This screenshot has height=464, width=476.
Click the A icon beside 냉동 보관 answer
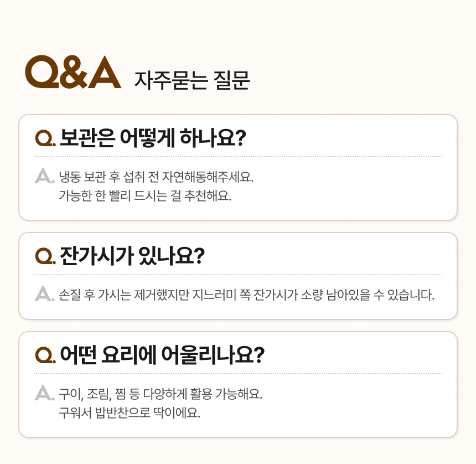click(43, 176)
